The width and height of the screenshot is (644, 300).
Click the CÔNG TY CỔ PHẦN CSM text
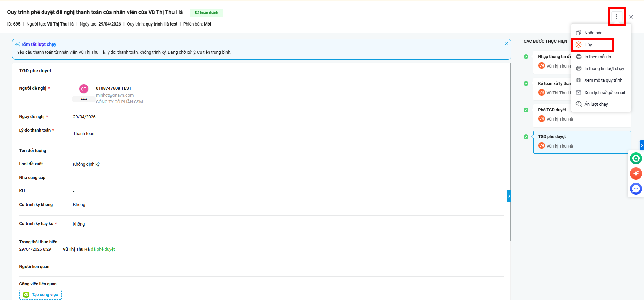point(119,102)
